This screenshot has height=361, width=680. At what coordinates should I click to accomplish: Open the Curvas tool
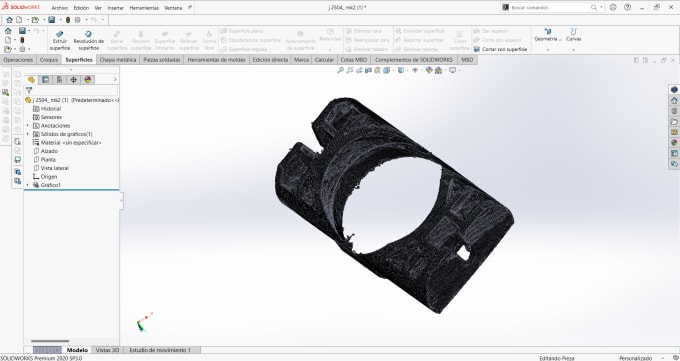point(573,35)
